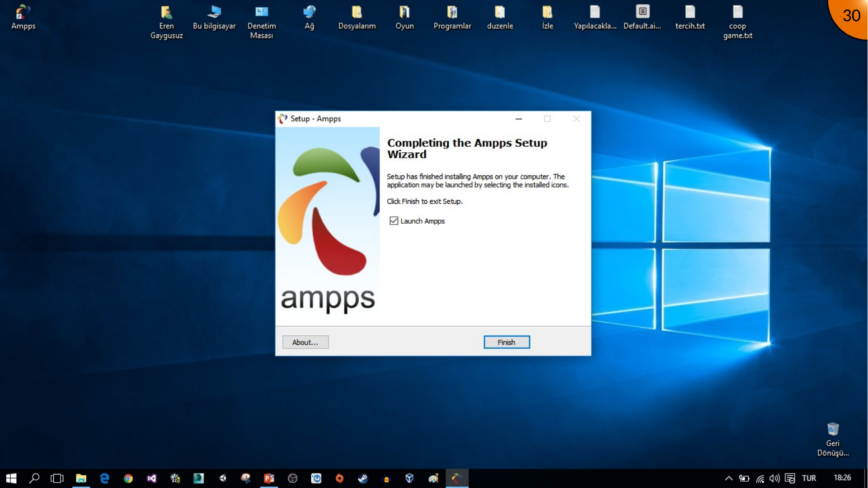Open volume control in system tray
The image size is (868, 488).
[x=774, y=479]
